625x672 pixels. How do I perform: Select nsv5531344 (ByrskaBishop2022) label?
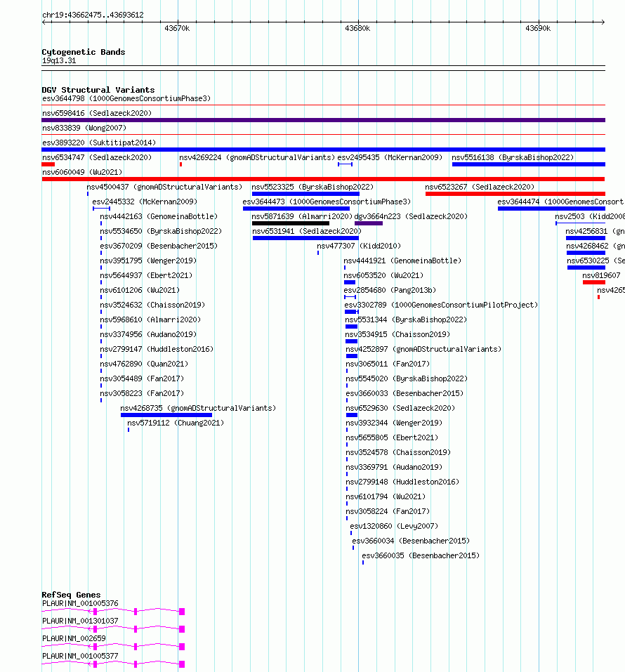pyautogui.click(x=406, y=319)
